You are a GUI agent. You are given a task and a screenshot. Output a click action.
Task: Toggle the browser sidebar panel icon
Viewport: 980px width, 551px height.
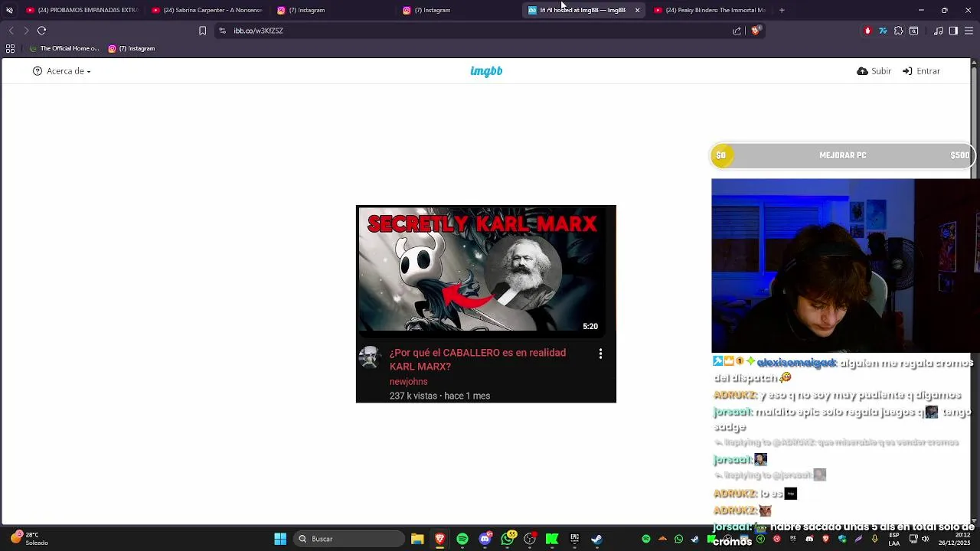pos(953,31)
